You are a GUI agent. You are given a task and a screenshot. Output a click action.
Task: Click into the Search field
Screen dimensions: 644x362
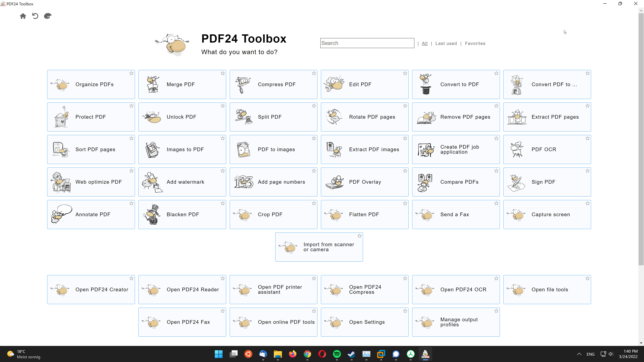(367, 43)
